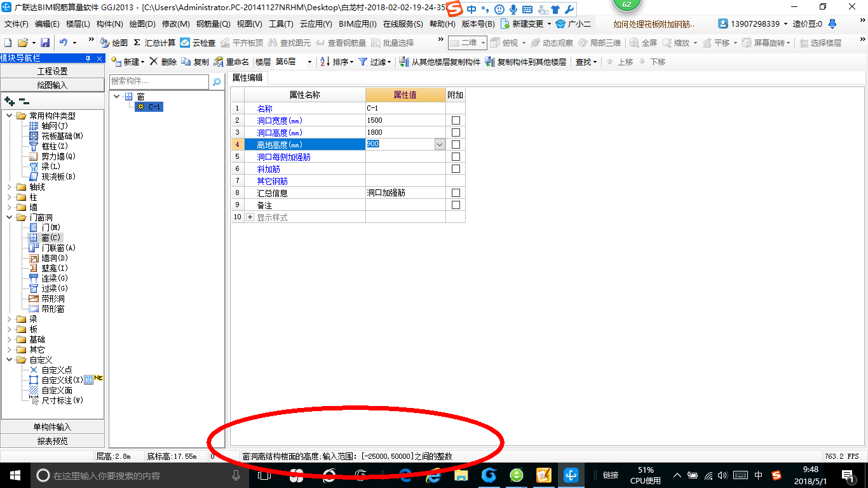The image size is (868, 488).
Task: Click the 过滤 filter funnel icon
Action: click(x=363, y=62)
